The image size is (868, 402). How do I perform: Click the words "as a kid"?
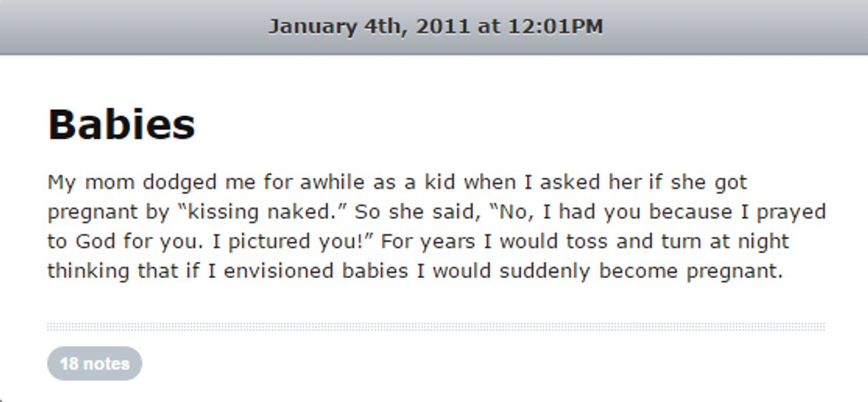pyautogui.click(x=390, y=183)
